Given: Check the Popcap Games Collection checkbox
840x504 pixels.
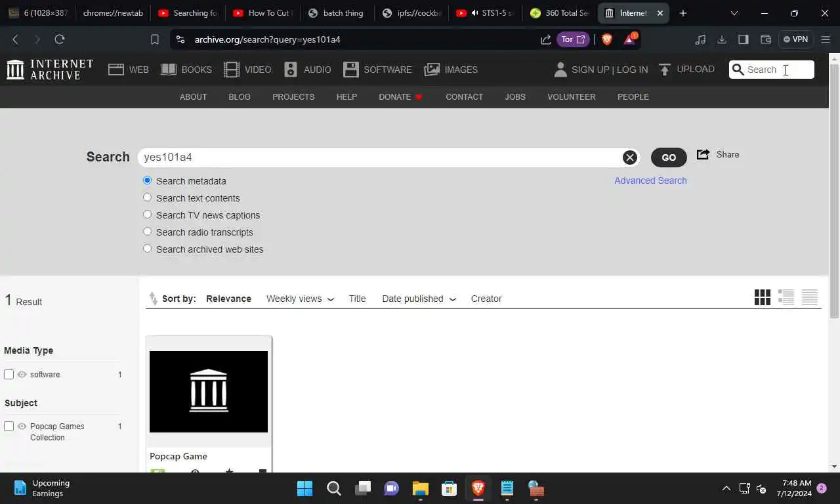Looking at the screenshot, I should pos(9,426).
